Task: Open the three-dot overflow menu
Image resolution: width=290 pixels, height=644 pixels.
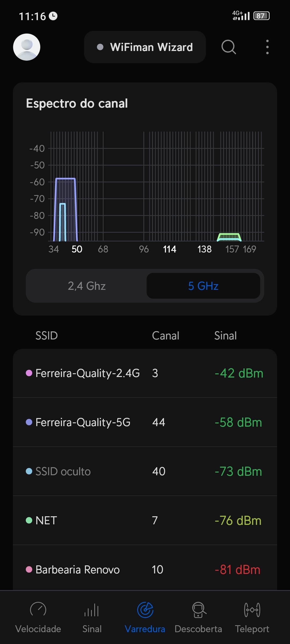Action: [267, 47]
